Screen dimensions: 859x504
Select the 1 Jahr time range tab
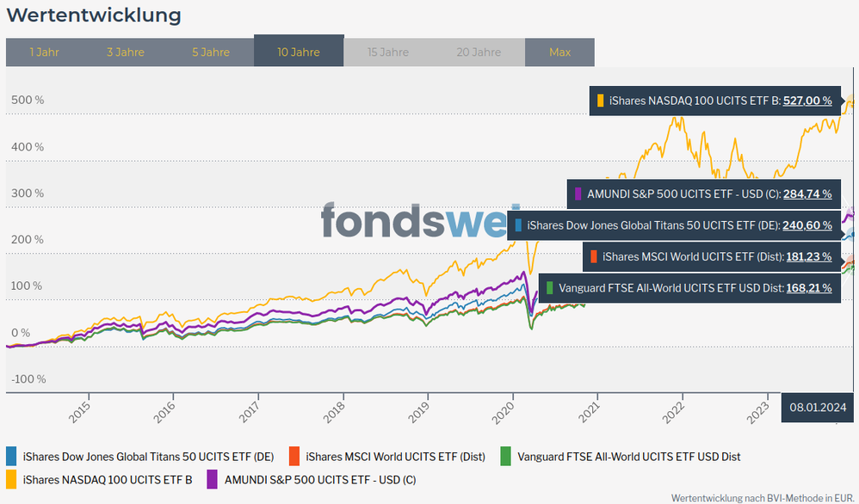[x=44, y=52]
